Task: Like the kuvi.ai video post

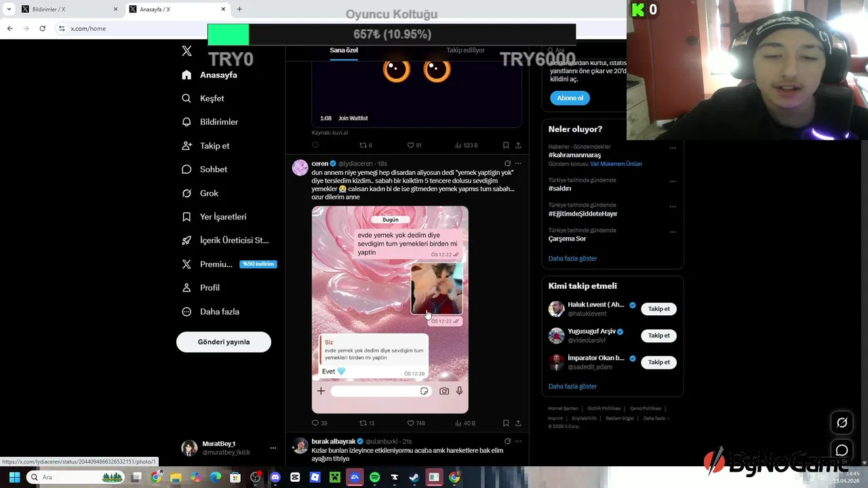Action: click(x=414, y=145)
